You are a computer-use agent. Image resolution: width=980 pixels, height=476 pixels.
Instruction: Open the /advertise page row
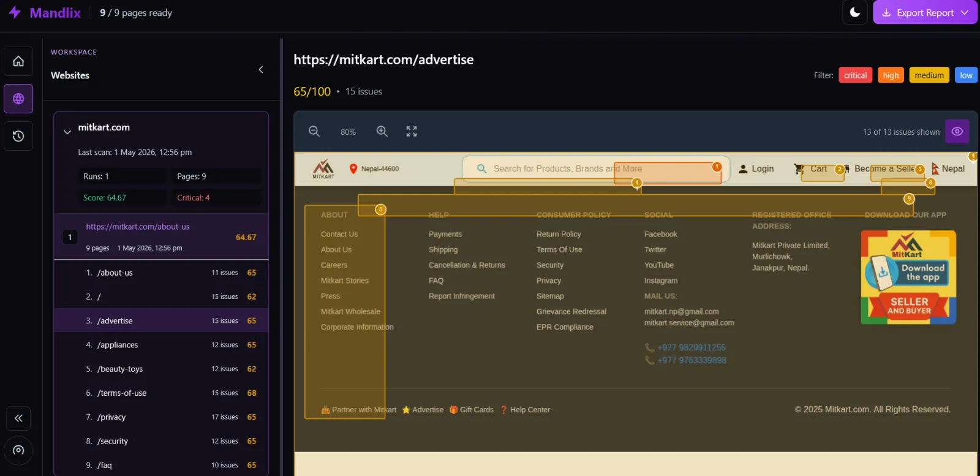point(161,320)
